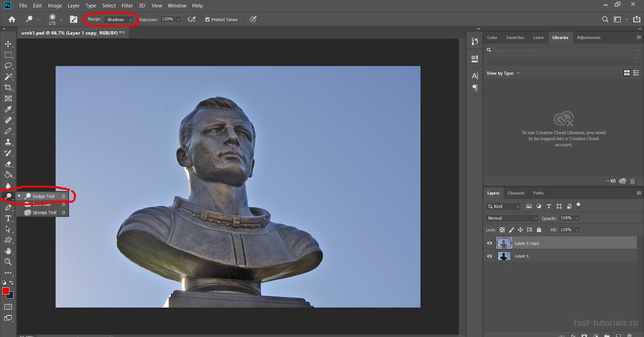The width and height of the screenshot is (644, 337).
Task: Select the Eyedropper tool
Action: tap(8, 110)
